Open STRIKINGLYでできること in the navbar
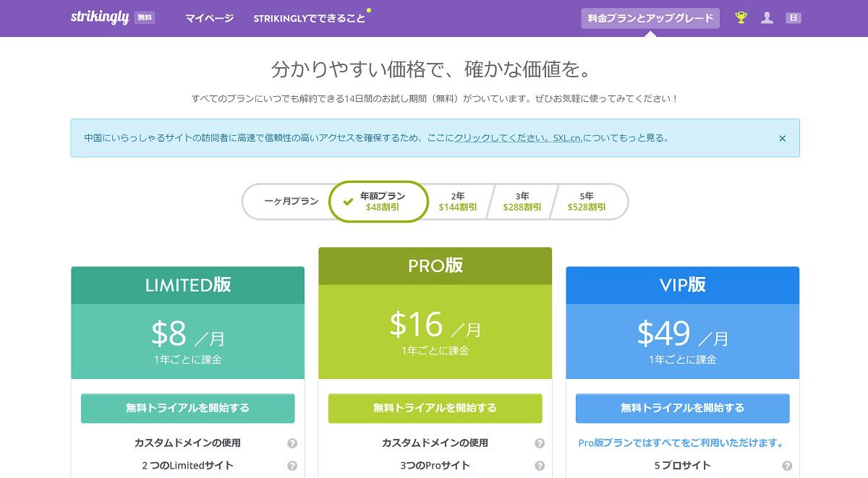This screenshot has width=868, height=478. (310, 17)
